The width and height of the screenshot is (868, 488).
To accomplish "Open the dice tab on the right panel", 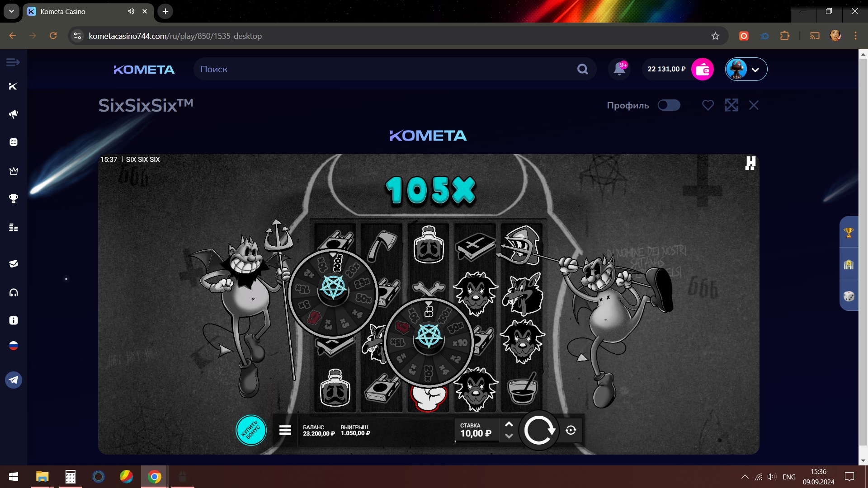I will click(x=849, y=296).
